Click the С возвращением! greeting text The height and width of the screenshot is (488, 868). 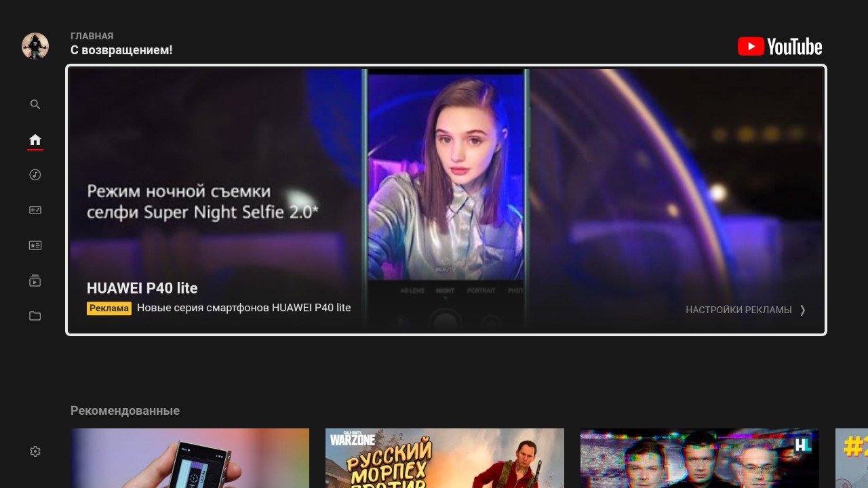pyautogui.click(x=121, y=50)
